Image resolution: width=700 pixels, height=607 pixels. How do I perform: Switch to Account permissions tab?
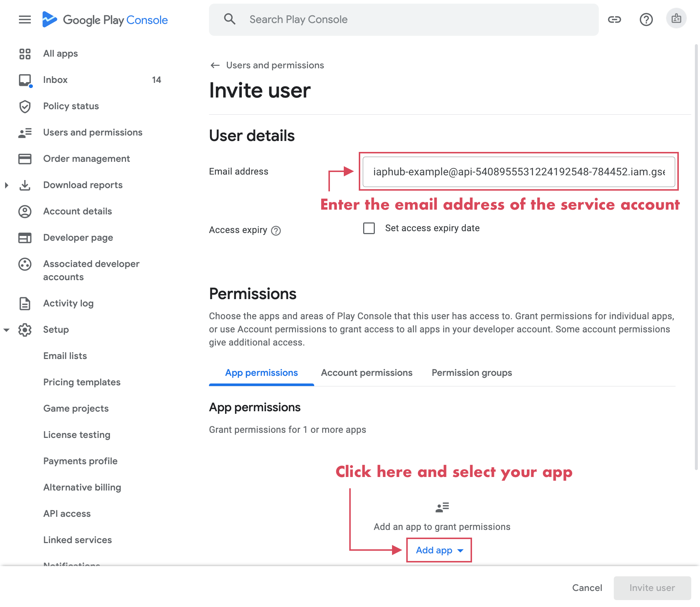[x=366, y=373]
